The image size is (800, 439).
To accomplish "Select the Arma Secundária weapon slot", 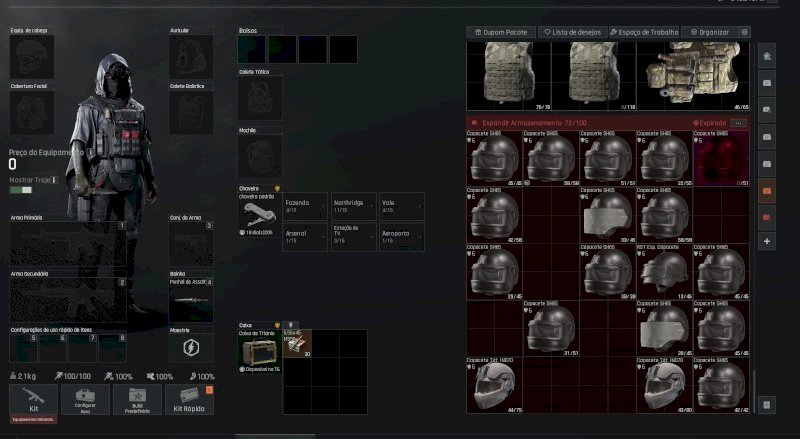I will (68, 300).
